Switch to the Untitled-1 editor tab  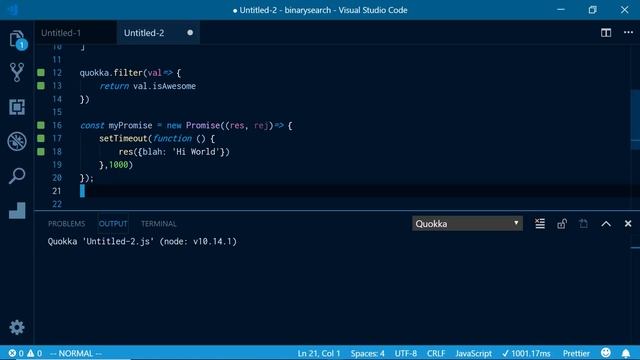[x=76, y=33]
